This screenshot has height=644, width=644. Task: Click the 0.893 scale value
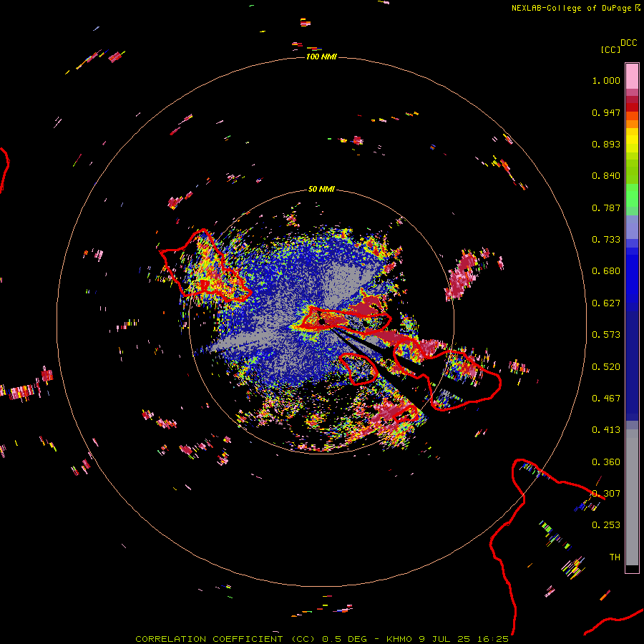pyautogui.click(x=606, y=144)
